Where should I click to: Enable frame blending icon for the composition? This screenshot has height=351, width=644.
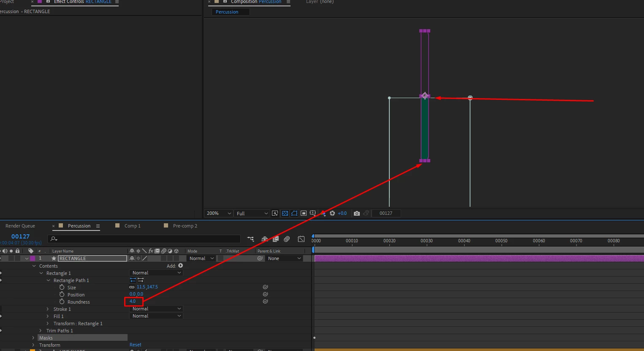tap(276, 239)
